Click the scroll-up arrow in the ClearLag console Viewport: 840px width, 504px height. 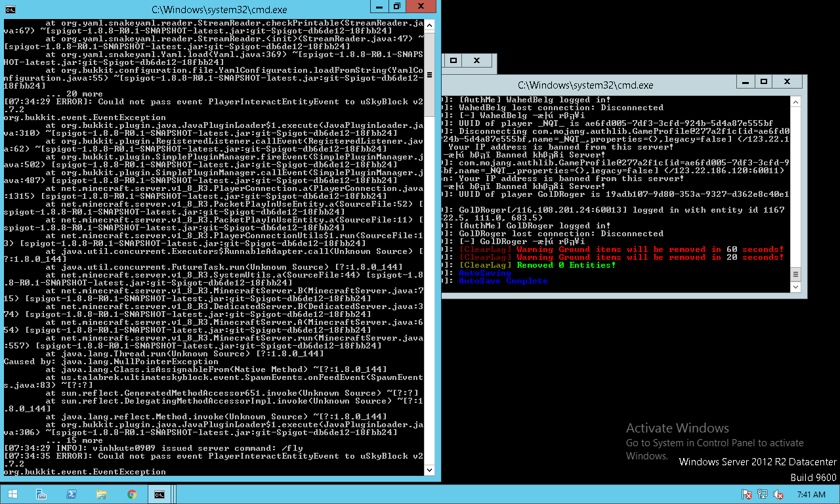point(795,102)
